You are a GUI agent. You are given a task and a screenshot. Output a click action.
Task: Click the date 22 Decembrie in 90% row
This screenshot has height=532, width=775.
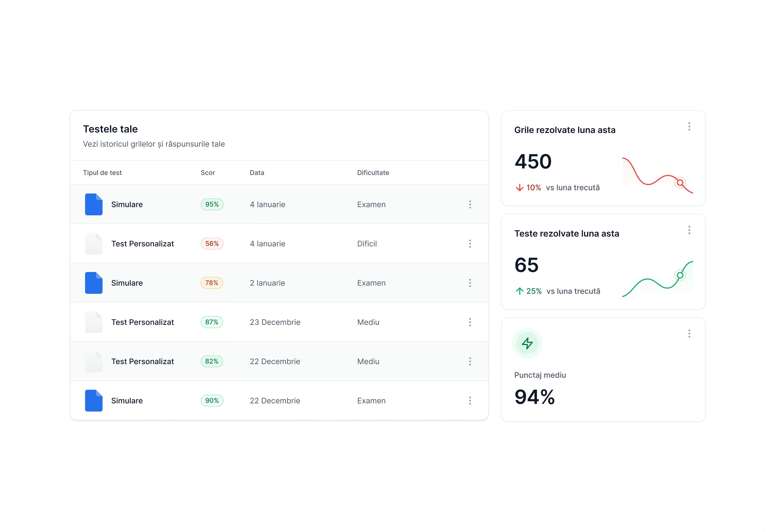[x=275, y=401]
